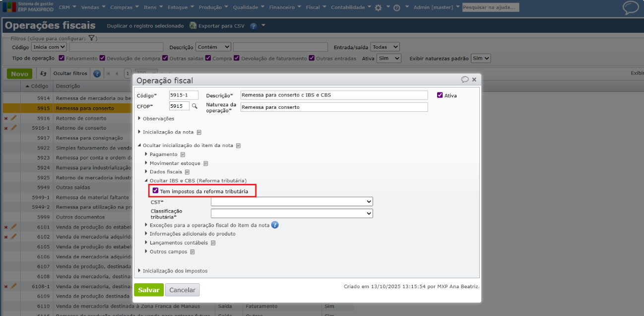Viewport: 644px width, 316px height.
Task: Open the help question mark in top bar
Action: point(396,7)
